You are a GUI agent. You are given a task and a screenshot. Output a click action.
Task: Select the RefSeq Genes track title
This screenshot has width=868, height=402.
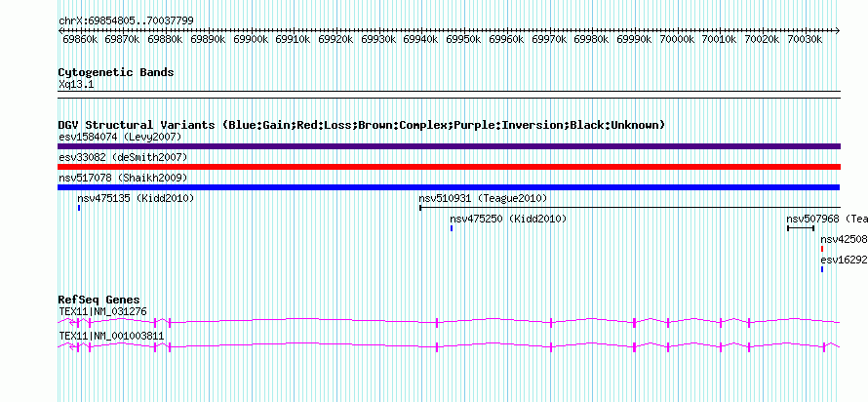click(99, 300)
